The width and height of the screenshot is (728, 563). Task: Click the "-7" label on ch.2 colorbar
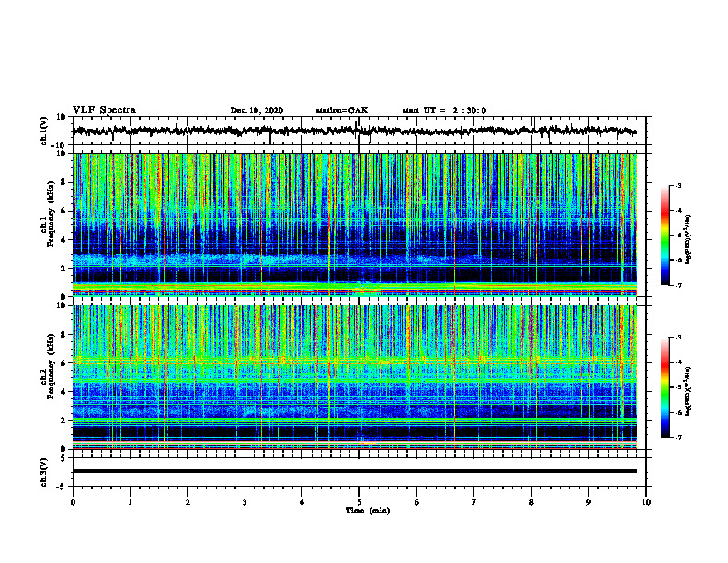pos(677,437)
